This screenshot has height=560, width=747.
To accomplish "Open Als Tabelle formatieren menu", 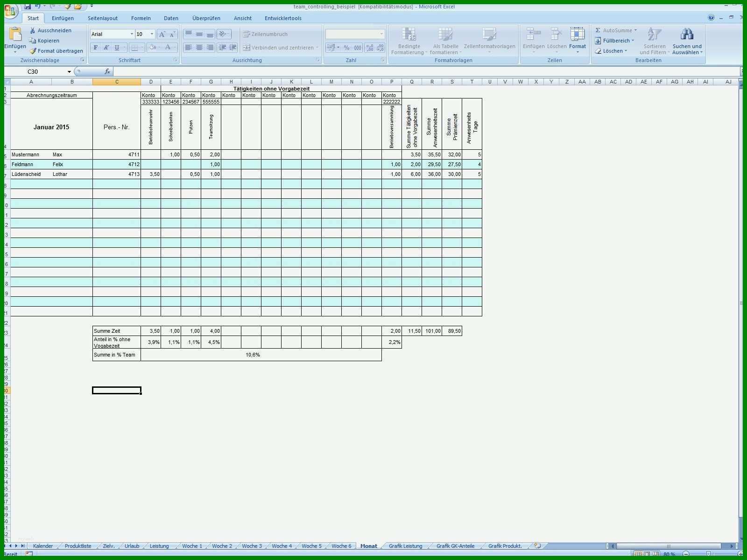I will [446, 41].
